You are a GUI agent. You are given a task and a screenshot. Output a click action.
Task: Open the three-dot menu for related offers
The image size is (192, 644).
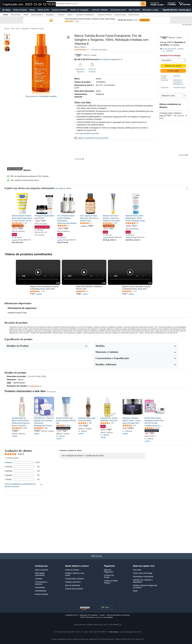pos(187,189)
